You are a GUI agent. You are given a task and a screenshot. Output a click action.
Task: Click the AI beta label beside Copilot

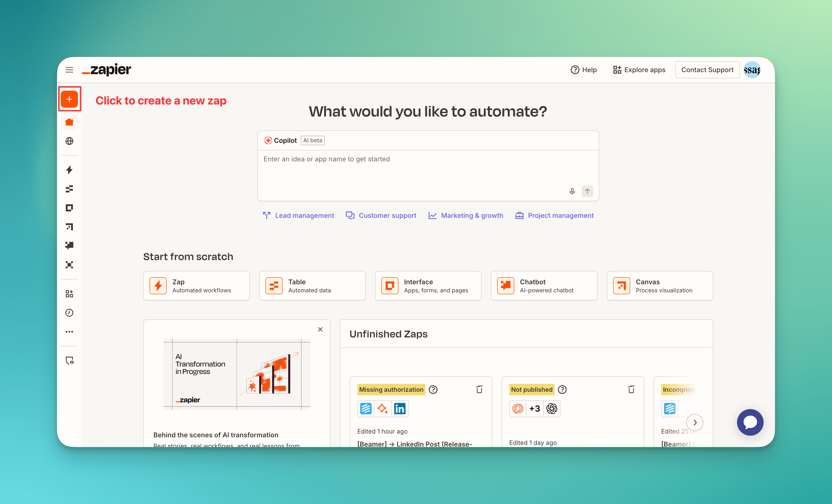point(313,140)
